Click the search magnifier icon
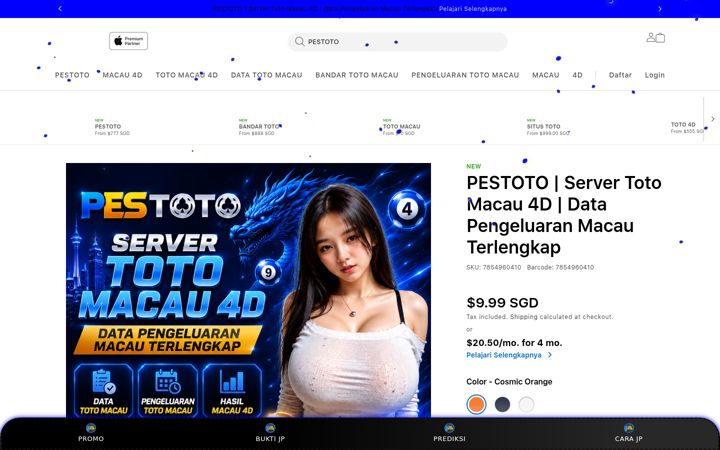Viewport: 720px width, 450px height. click(299, 41)
